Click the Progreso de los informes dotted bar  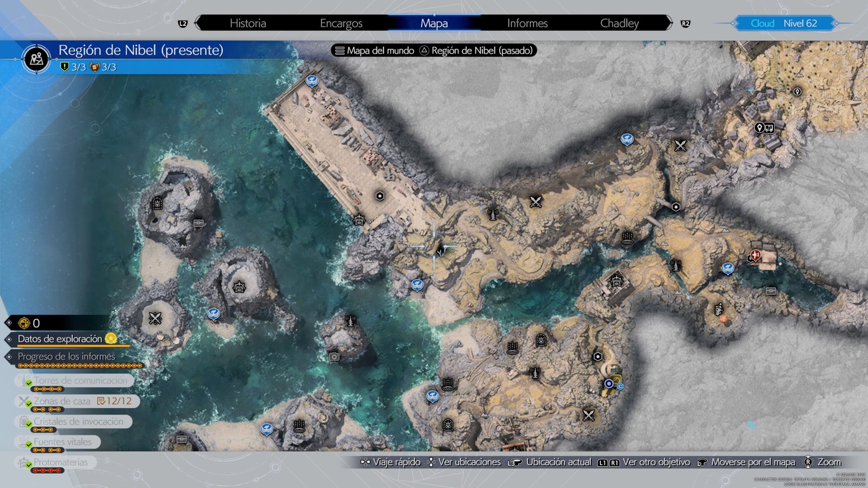coord(80,366)
